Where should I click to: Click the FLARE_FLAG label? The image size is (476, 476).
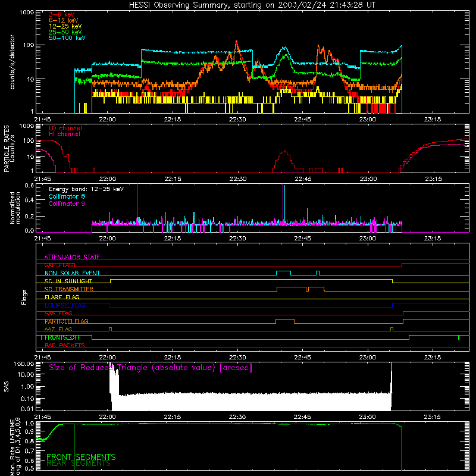pos(62,297)
